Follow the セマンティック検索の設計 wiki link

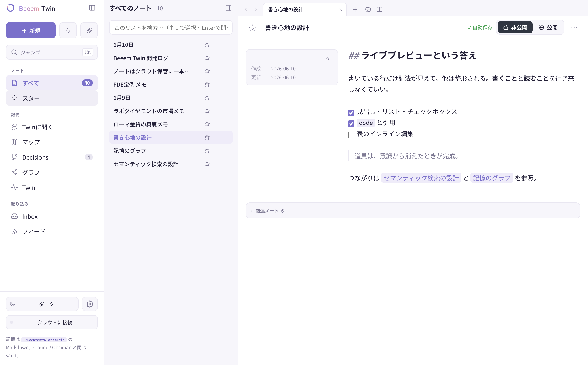(x=421, y=178)
